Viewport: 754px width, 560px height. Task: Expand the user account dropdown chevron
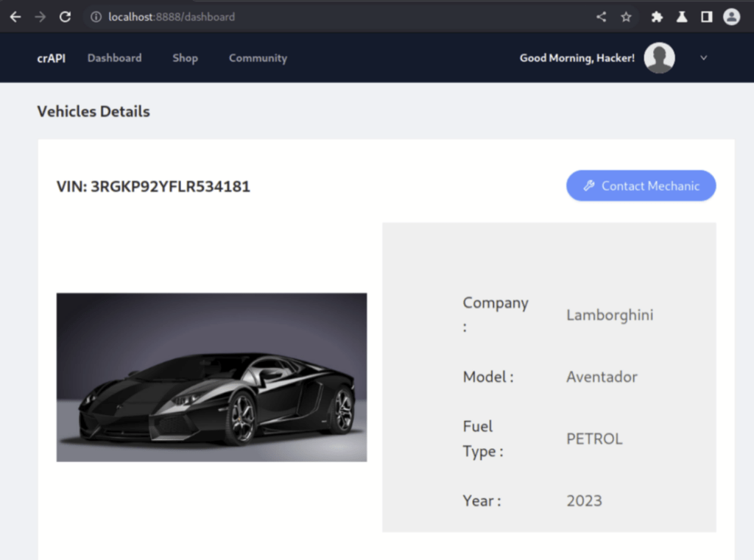703,58
